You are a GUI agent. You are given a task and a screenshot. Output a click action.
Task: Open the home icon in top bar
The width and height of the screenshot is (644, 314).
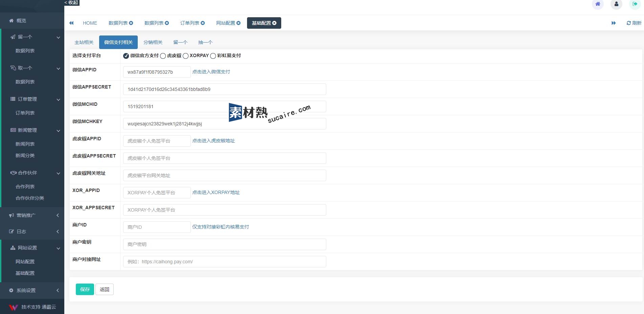pos(598,4)
